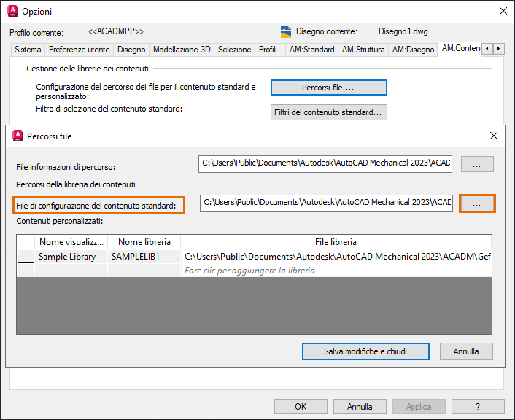The height and width of the screenshot is (420, 515).
Task: Click Annulla in Percorsi file dialog
Action: click(466, 351)
